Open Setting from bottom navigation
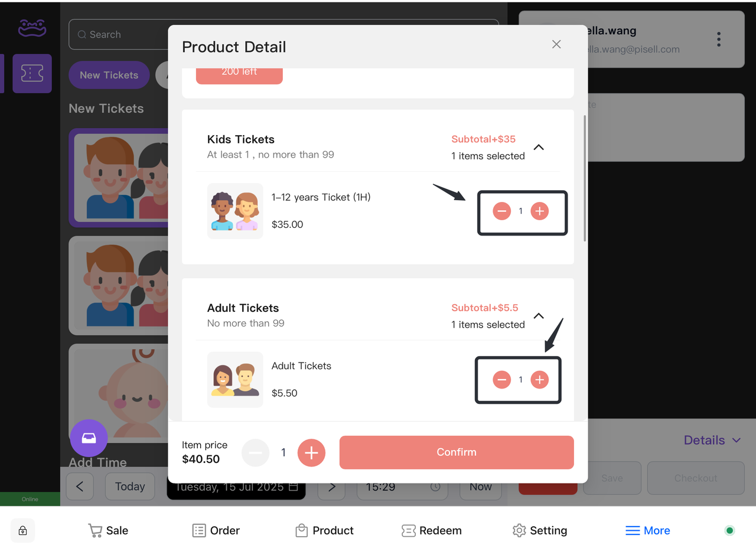This screenshot has height=555, width=756. pyautogui.click(x=539, y=531)
